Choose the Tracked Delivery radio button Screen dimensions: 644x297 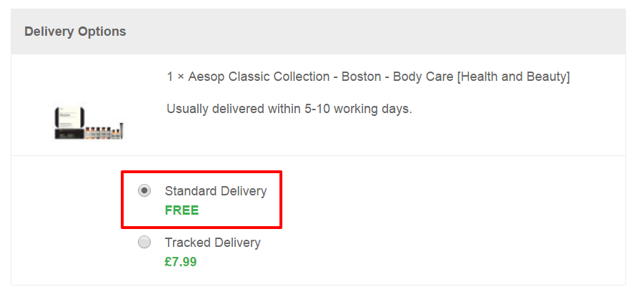pyautogui.click(x=144, y=243)
